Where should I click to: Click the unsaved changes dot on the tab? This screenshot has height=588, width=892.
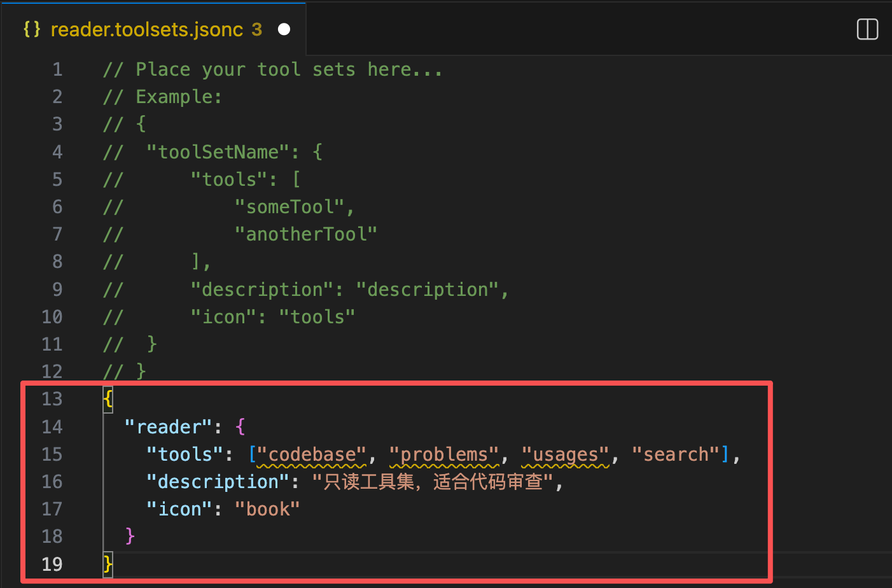284,28
